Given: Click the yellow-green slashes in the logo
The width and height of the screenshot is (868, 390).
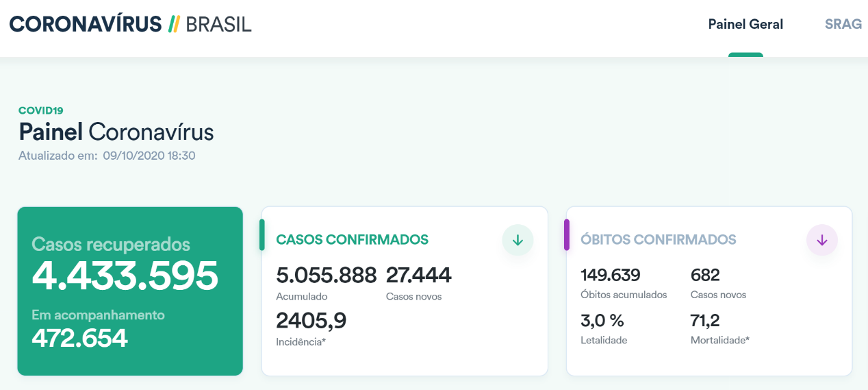Looking at the screenshot, I should coord(174,24).
